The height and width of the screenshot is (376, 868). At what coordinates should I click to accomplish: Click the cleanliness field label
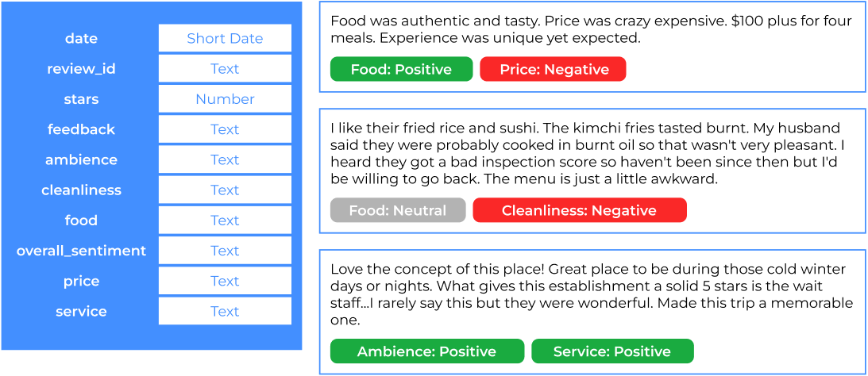(x=81, y=190)
